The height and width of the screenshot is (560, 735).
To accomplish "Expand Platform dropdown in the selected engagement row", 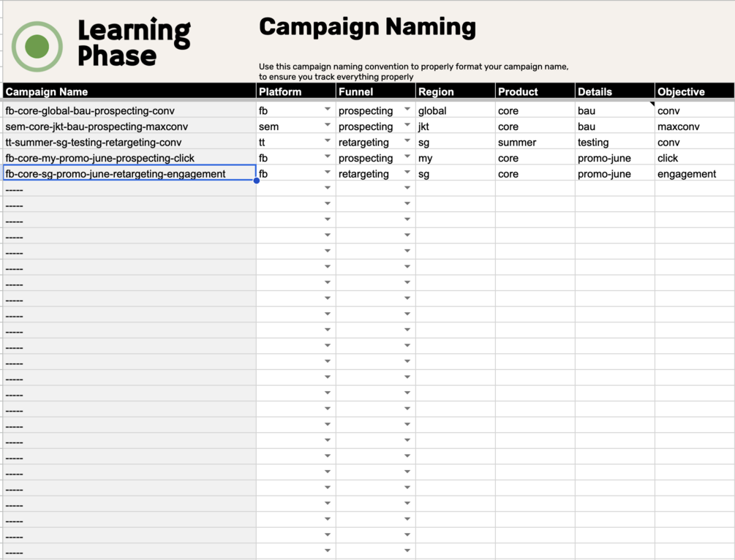I will click(x=327, y=173).
